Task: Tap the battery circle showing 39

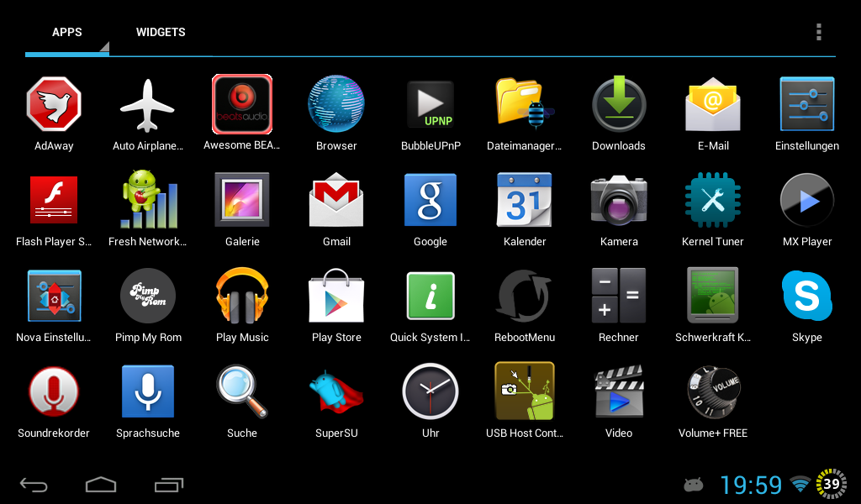Action: click(832, 484)
